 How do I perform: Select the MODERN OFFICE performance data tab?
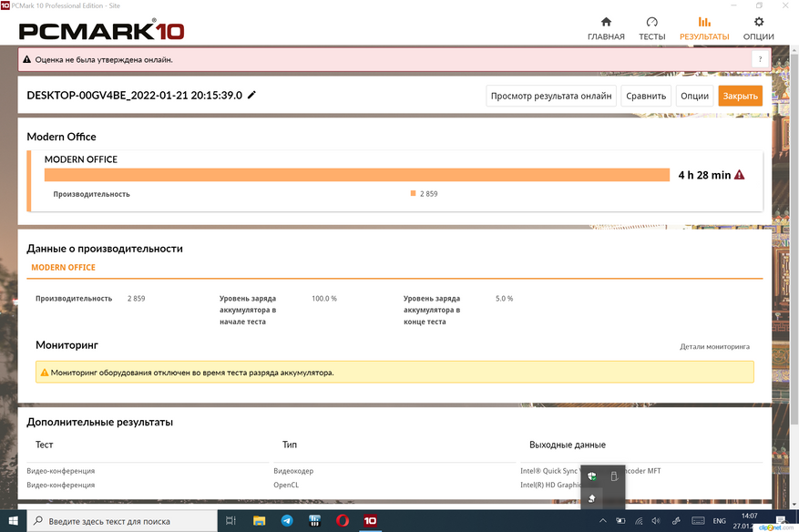point(63,268)
